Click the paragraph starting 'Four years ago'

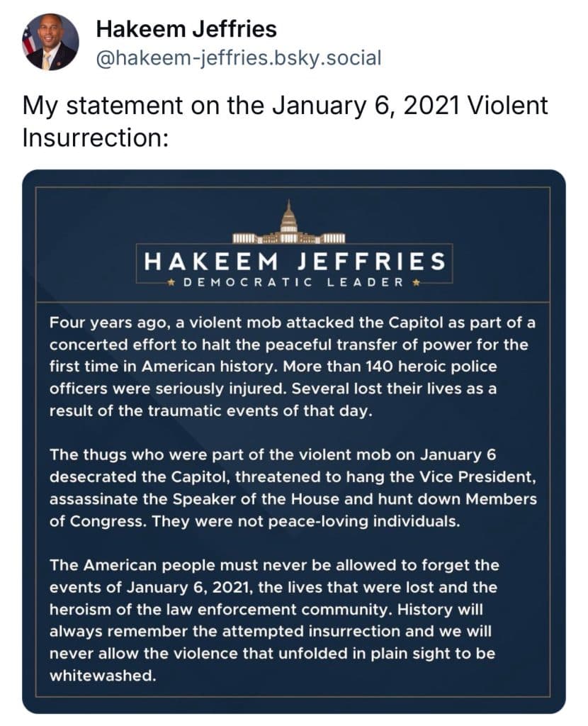tap(292, 367)
